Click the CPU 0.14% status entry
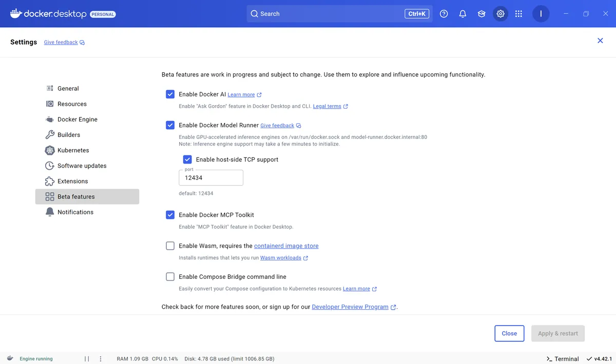Viewport: 616px width, 364px height. click(165, 359)
